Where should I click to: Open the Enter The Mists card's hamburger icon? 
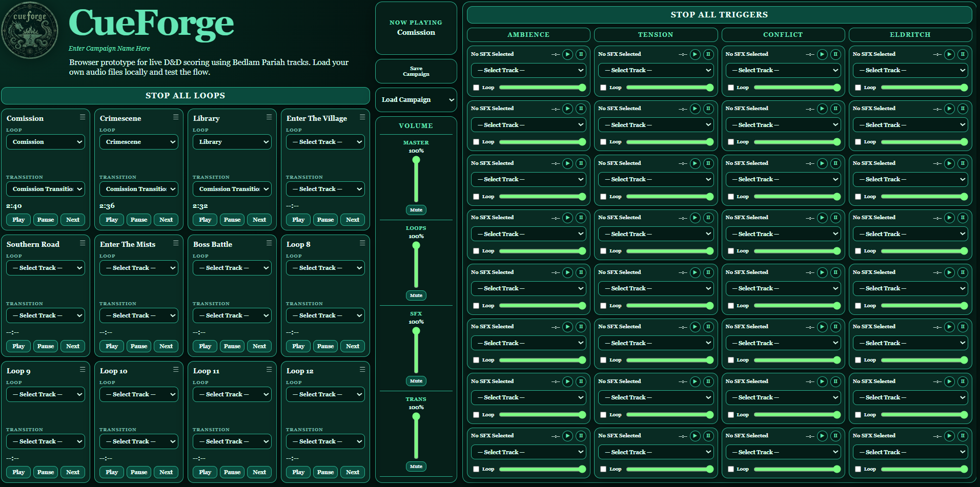tap(176, 243)
